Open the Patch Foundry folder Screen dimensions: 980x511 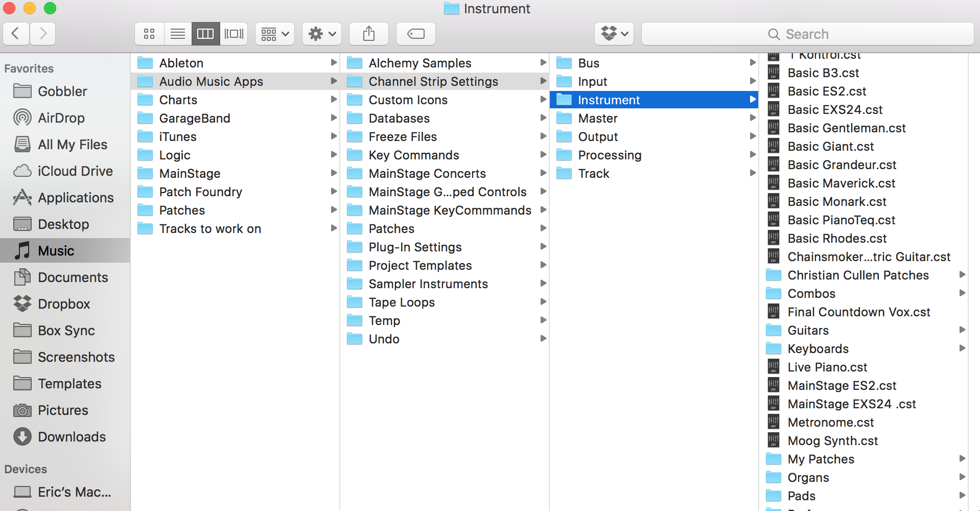point(235,192)
